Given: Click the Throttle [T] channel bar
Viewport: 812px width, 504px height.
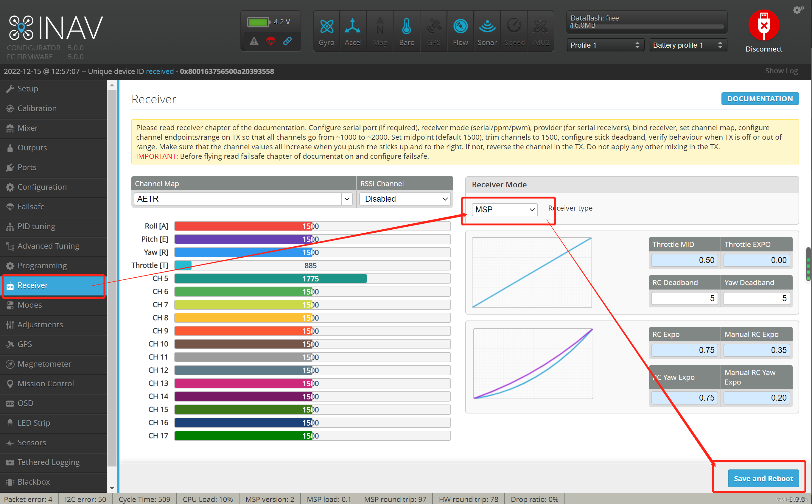Looking at the screenshot, I should [312, 266].
